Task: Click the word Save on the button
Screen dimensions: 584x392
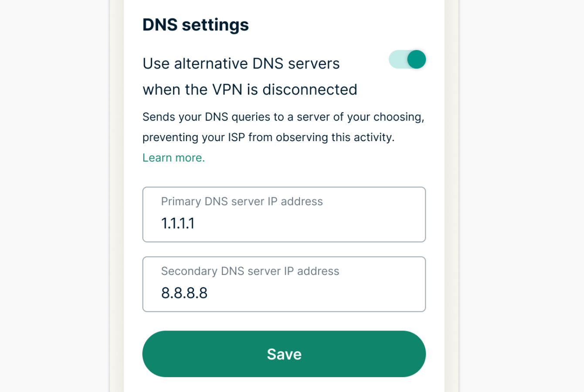Action: point(284,354)
